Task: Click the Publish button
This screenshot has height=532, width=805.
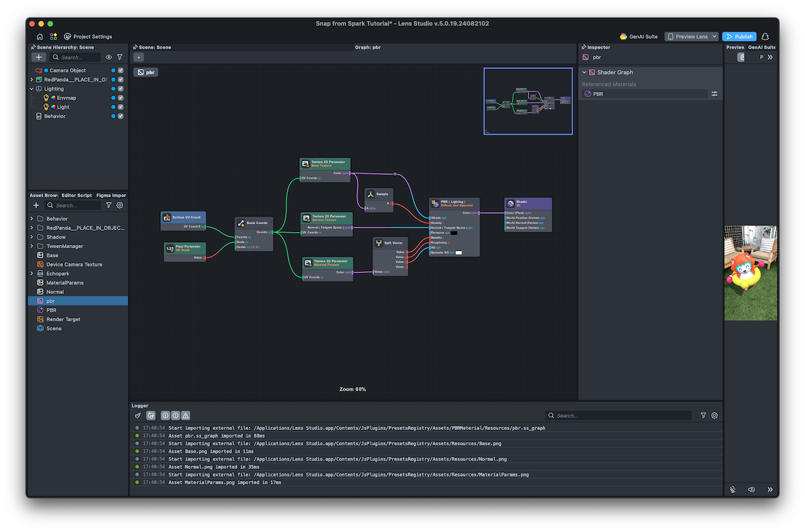Action: [739, 37]
